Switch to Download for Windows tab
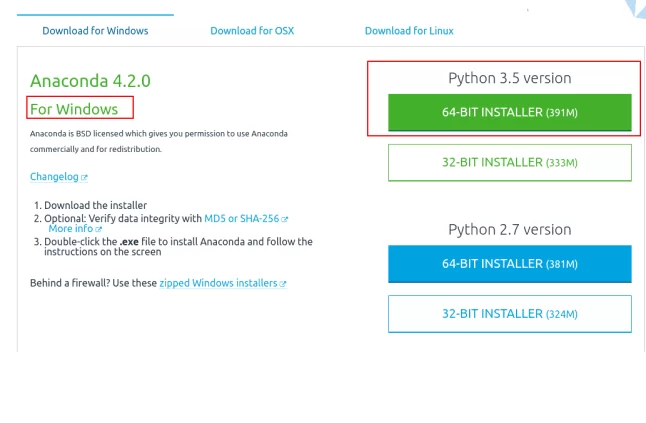Screen dimensions: 646x423 (95, 31)
